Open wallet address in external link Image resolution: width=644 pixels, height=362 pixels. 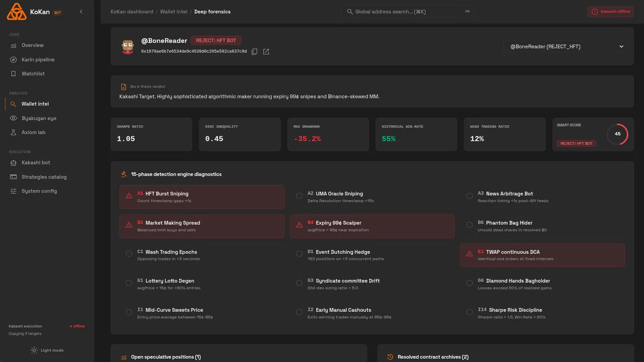[x=266, y=52]
